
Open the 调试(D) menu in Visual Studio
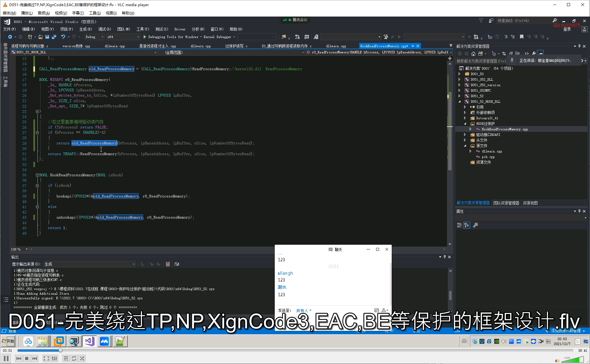click(x=105, y=29)
